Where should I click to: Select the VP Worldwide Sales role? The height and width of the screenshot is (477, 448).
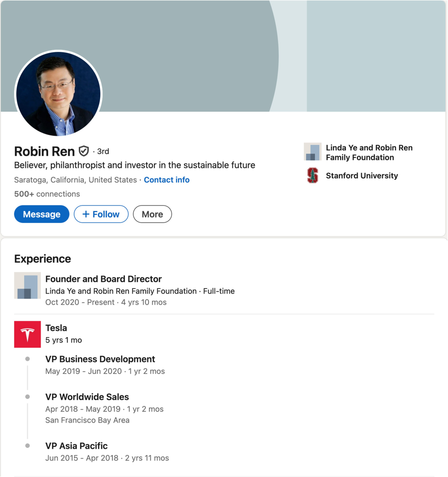click(x=87, y=397)
